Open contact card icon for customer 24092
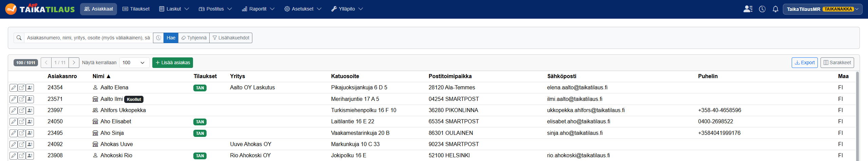Image resolution: width=868 pixels, height=161 pixels. 30,144
